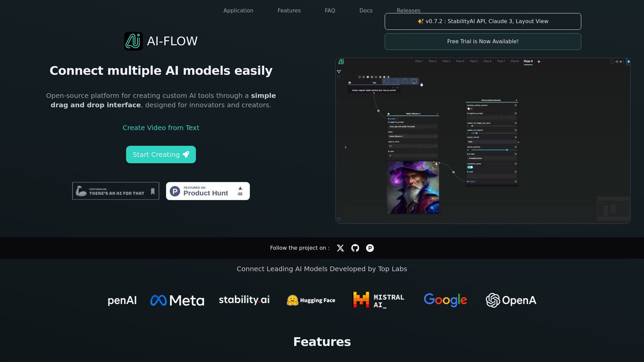Click the Releases tab in navigation

tap(408, 11)
